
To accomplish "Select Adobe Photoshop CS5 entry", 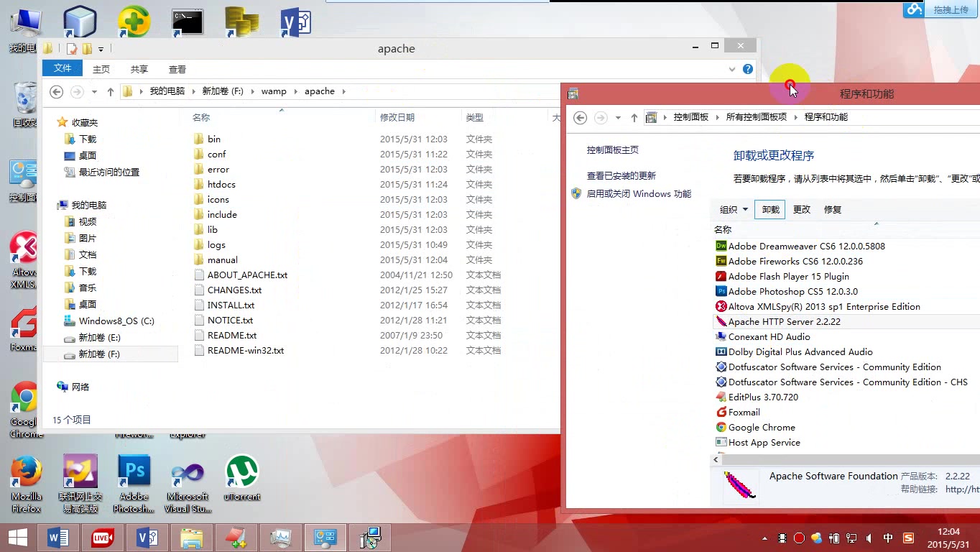I will pyautogui.click(x=792, y=291).
